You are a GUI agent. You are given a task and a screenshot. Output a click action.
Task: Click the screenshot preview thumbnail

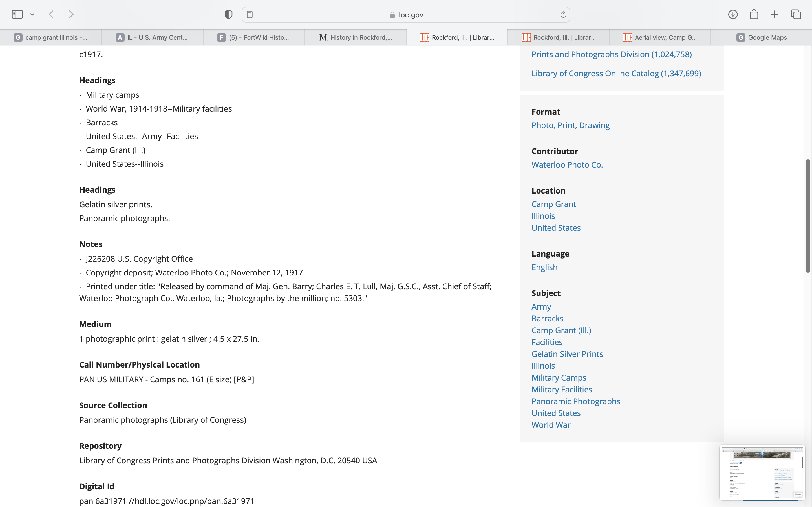[762, 472]
